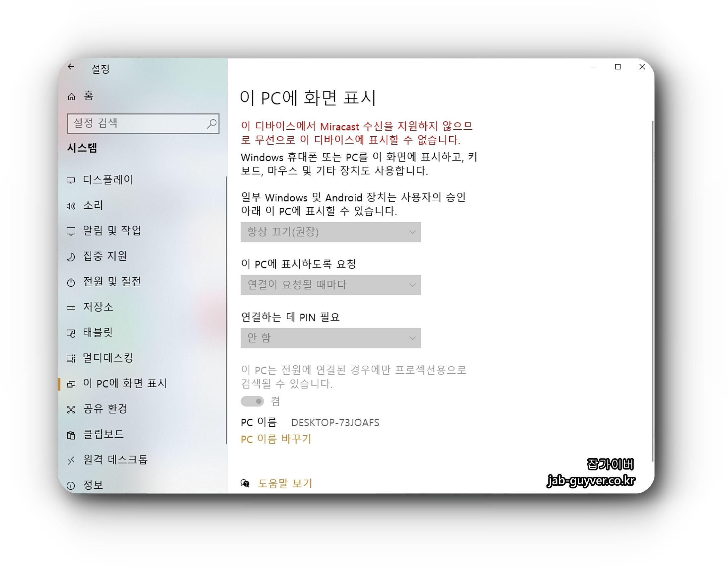Open the 항상 끄기(권장) dropdown
The width and height of the screenshot is (728, 567).
coord(330,232)
